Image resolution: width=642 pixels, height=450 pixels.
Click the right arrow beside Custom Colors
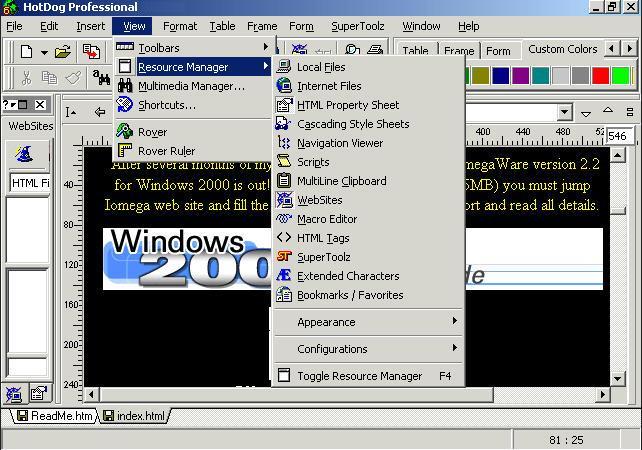[x=630, y=49]
